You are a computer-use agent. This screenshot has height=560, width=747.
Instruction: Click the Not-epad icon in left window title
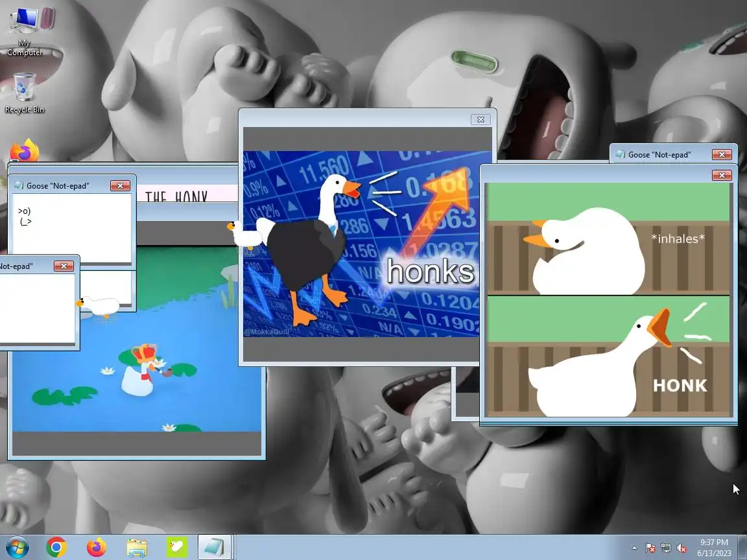pyautogui.click(x=19, y=186)
